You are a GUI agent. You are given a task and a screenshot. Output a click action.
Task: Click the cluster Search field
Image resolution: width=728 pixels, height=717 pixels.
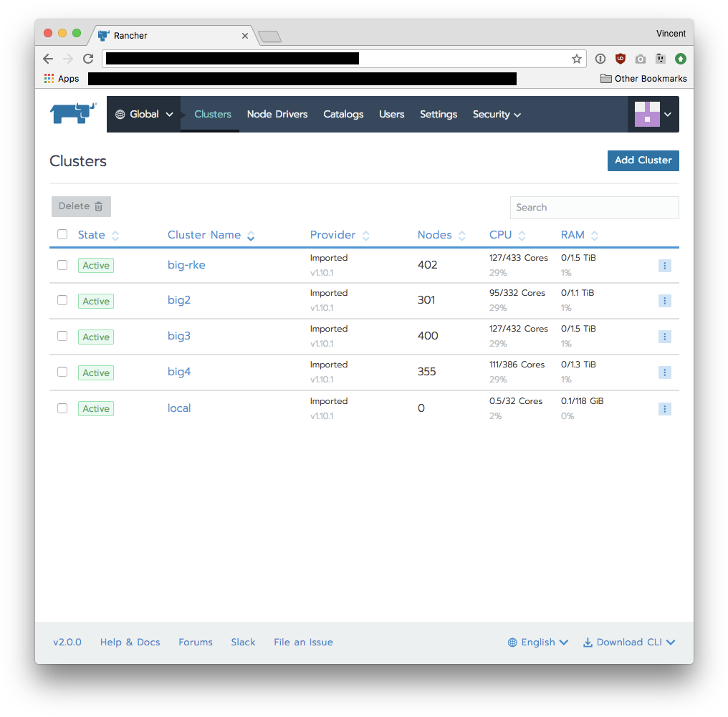point(594,208)
